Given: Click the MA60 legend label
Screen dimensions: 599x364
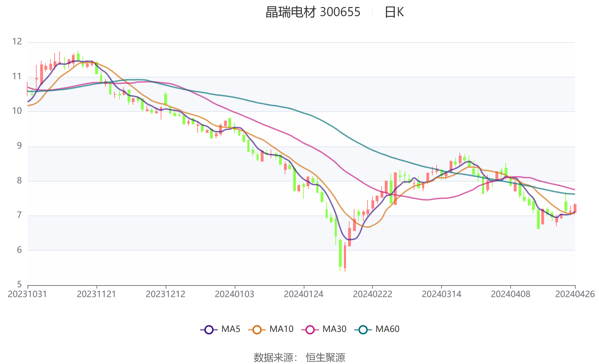Looking at the screenshot, I should (387, 329).
